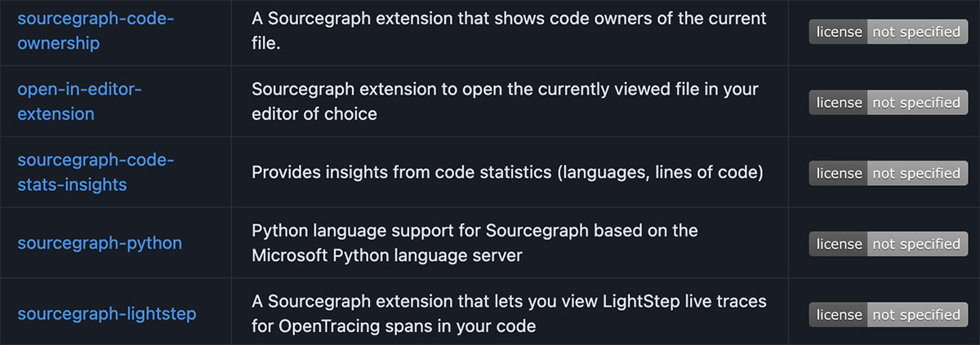Select the code statistics insights description

coord(507,173)
